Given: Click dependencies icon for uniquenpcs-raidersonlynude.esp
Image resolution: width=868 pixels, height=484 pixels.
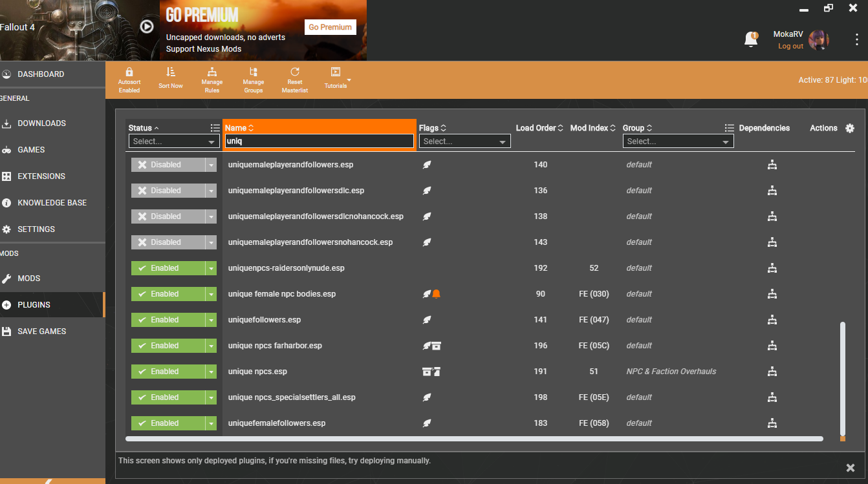Looking at the screenshot, I should 772,268.
